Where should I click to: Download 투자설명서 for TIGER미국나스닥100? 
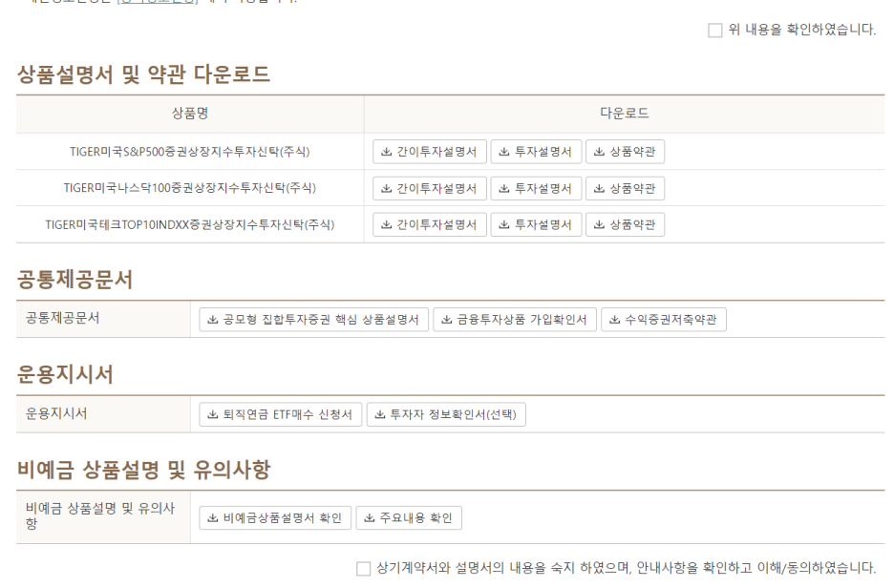pyautogui.click(x=536, y=188)
